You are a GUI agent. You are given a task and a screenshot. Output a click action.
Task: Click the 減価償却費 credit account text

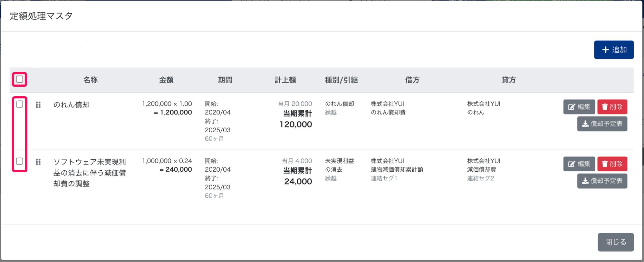[482, 170]
